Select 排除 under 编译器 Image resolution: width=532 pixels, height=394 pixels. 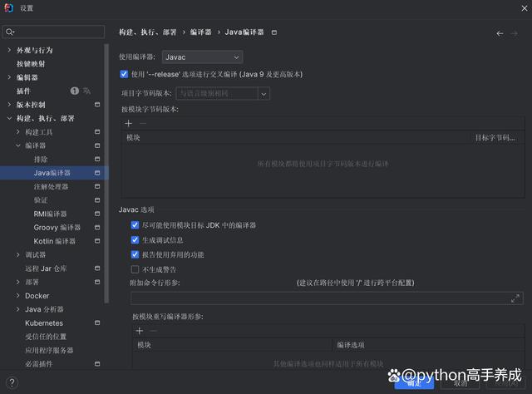click(41, 160)
